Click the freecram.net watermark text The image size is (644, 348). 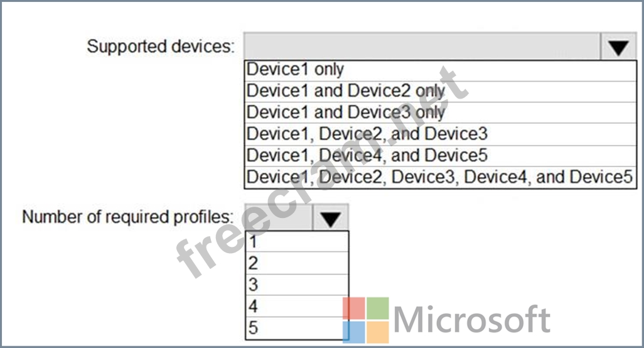(x=323, y=173)
